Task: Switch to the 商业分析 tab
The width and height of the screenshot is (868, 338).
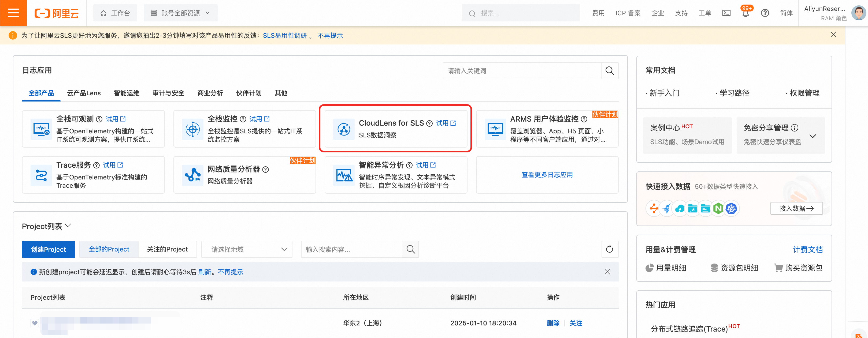Action: [210, 93]
